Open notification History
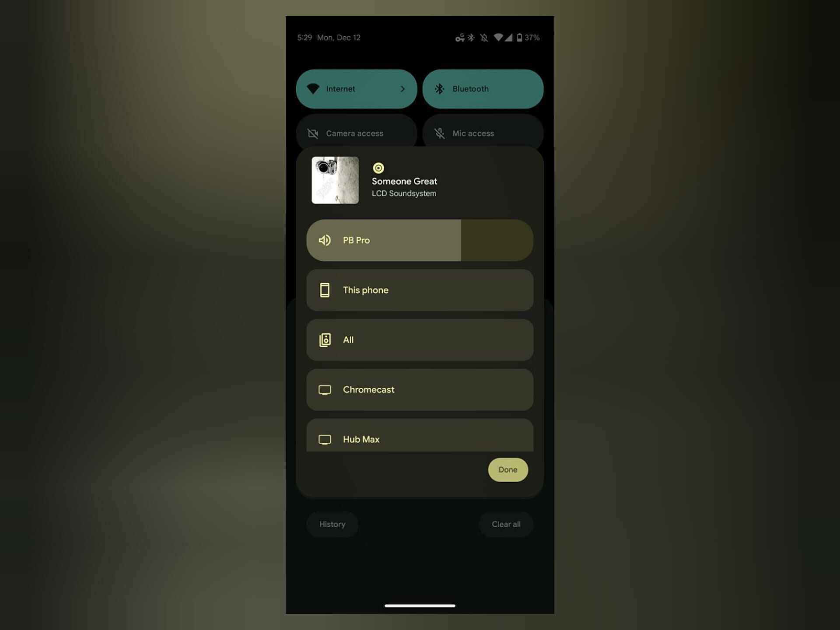The height and width of the screenshot is (630, 840). (332, 524)
